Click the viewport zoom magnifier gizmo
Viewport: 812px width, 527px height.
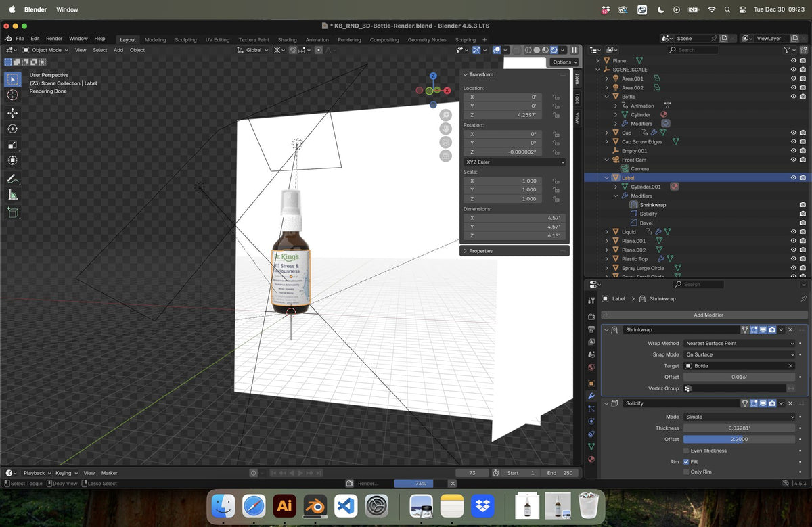(445, 115)
